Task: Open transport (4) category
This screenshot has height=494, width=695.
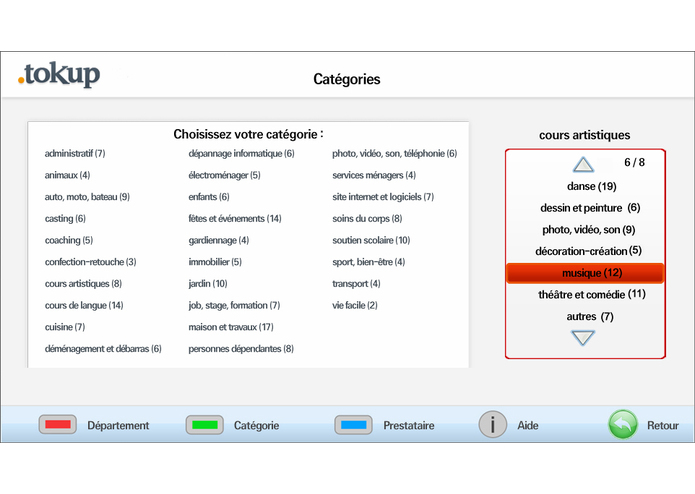Action: [x=356, y=284]
